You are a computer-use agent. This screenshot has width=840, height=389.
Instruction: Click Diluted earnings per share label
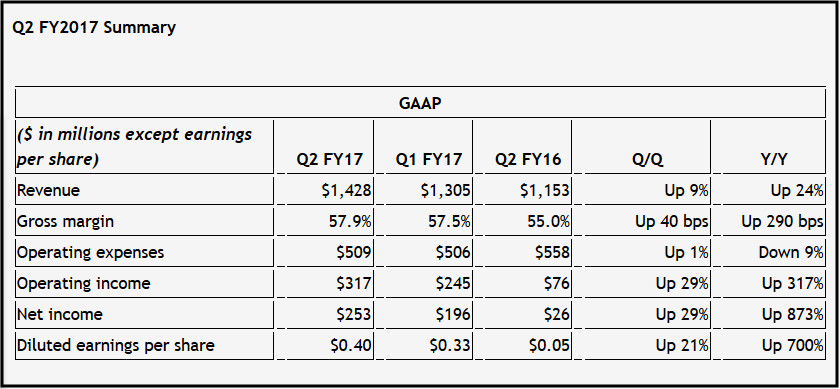click(x=116, y=346)
